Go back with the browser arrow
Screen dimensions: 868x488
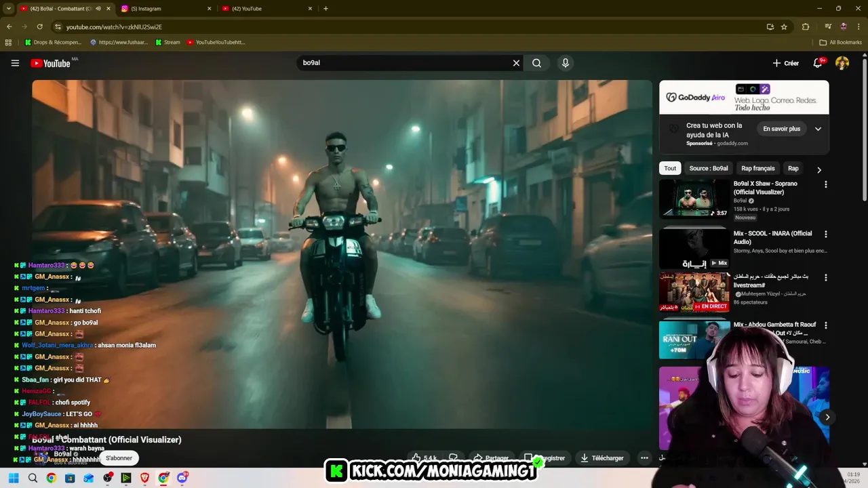(x=9, y=26)
